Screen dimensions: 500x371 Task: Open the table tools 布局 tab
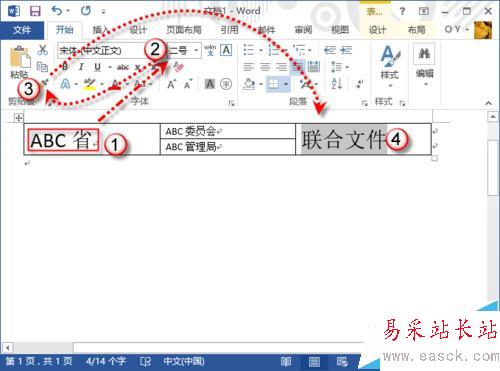tap(417, 30)
